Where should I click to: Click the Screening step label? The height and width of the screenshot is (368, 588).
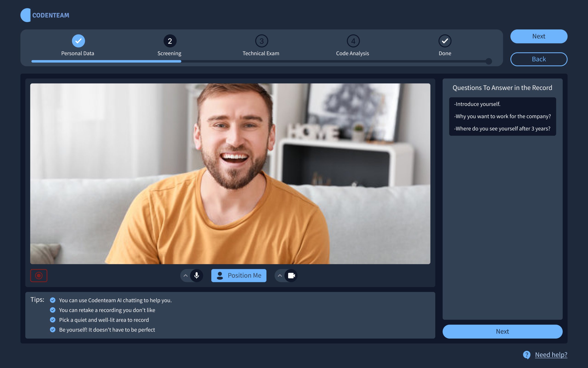[x=169, y=53]
